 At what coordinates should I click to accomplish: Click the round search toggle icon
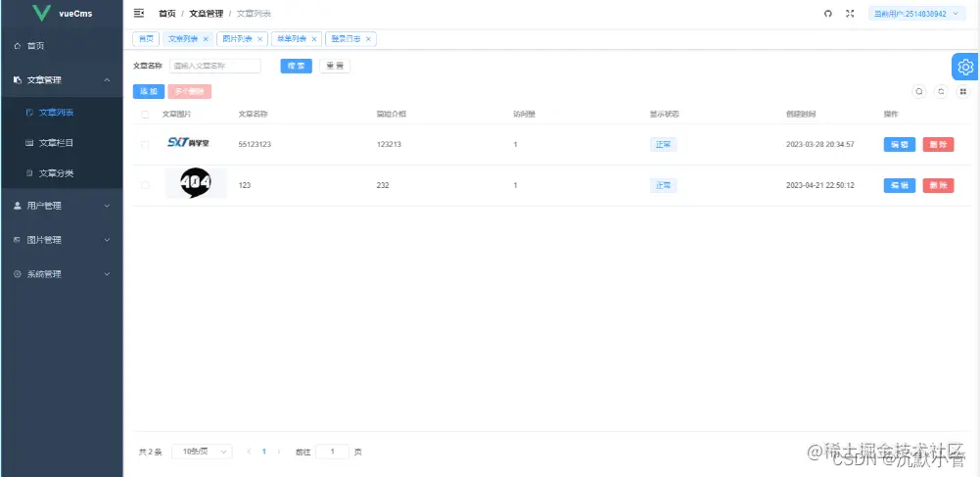coord(919,91)
